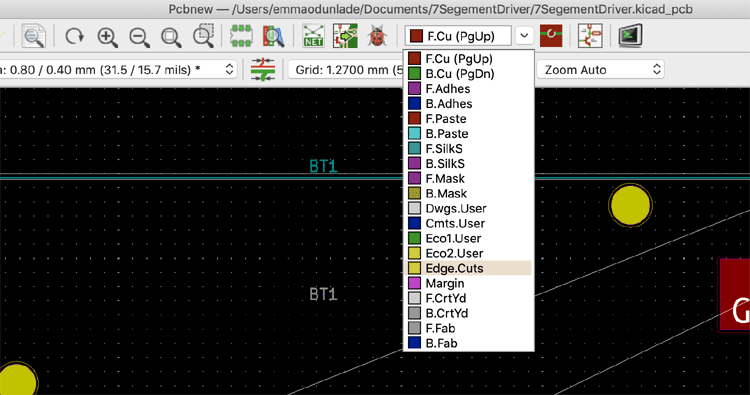The image size is (750, 395).
Task: Open the Grid size dropdown
Action: pos(346,70)
